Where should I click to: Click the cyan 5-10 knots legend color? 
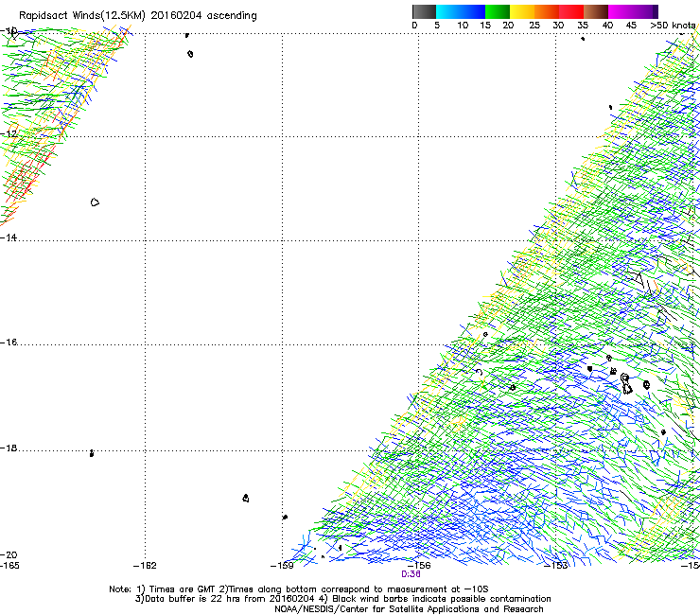pyautogui.click(x=448, y=11)
